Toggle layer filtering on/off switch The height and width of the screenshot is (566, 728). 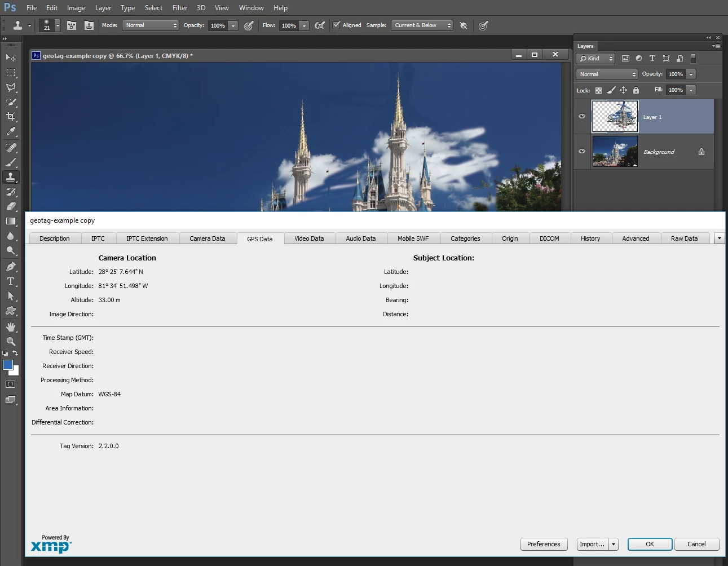coord(693,58)
